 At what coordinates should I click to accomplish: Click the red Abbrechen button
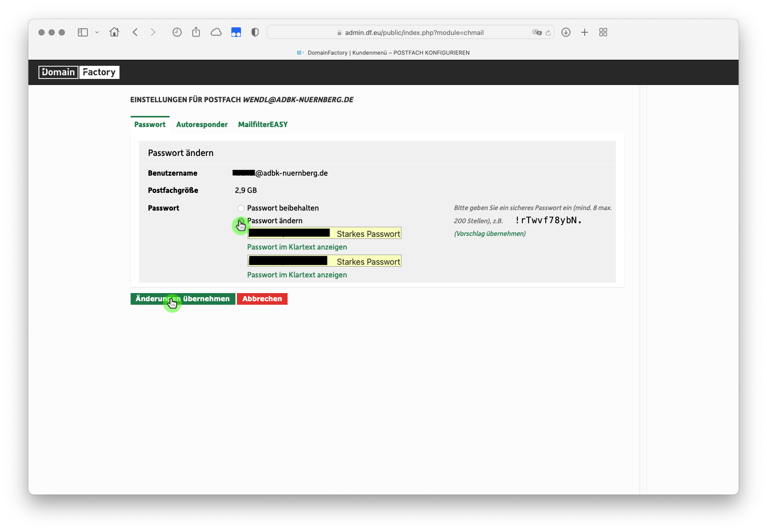262,299
